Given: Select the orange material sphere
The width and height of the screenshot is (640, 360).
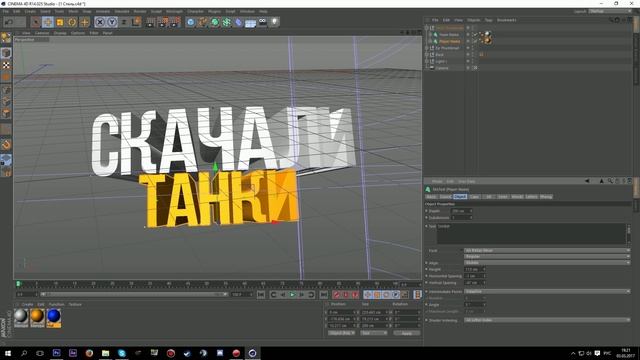Looking at the screenshot, I should 37,316.
